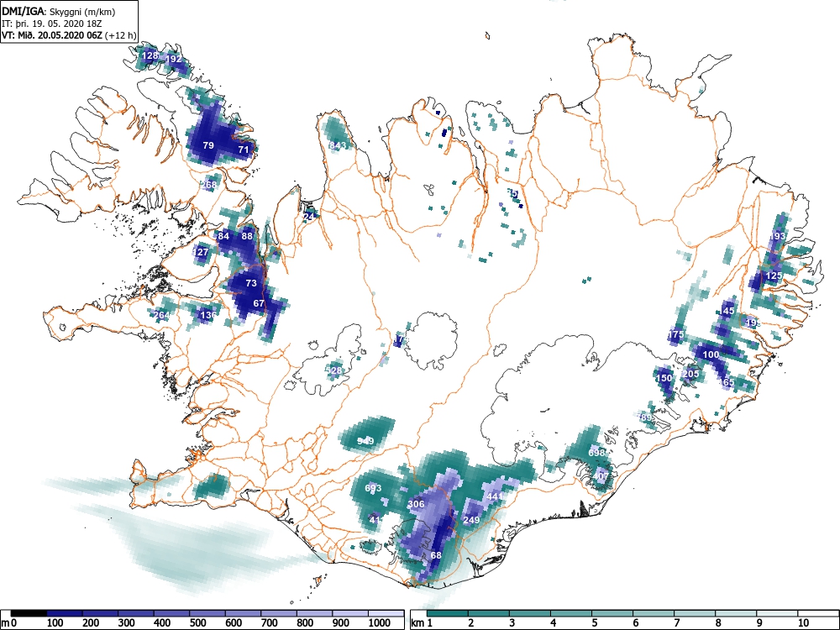This screenshot has width=840, height=630.
Task: Click the 'm 0' label on the metres legend
Action: point(9,623)
